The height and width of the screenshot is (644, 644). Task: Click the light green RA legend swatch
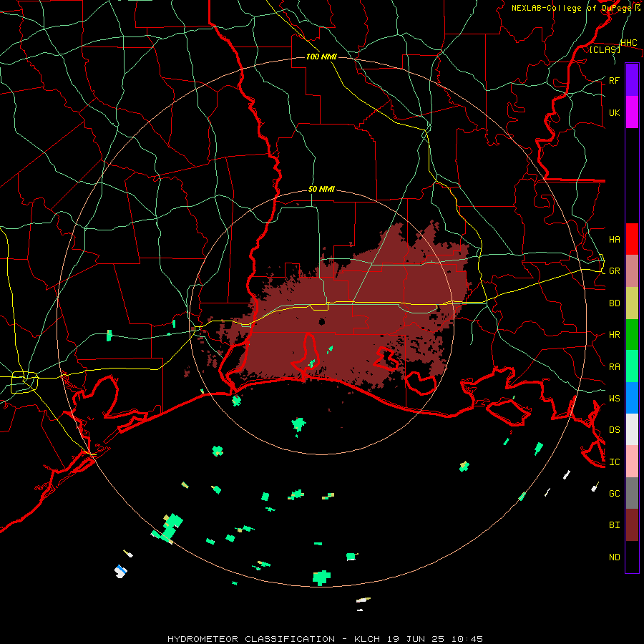click(x=632, y=366)
